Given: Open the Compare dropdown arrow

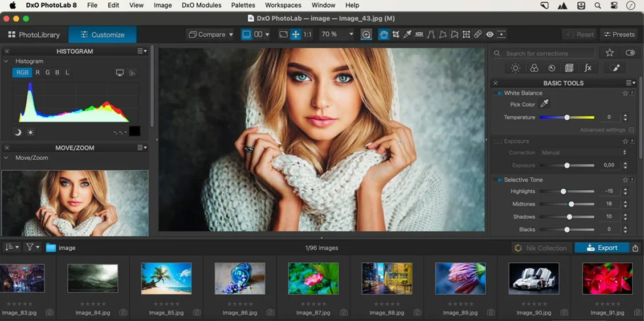Looking at the screenshot, I should point(231,35).
